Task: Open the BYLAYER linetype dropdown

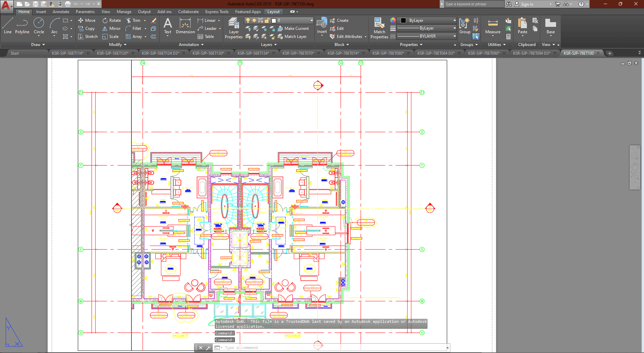Action: [x=454, y=36]
